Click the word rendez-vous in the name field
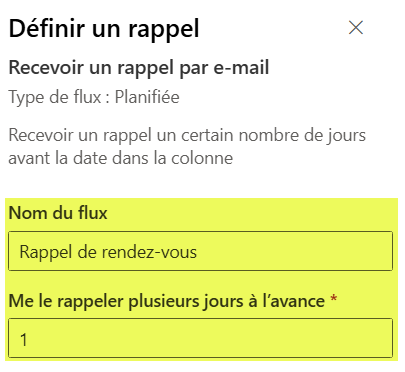The height and width of the screenshot is (372, 405). tap(149, 252)
